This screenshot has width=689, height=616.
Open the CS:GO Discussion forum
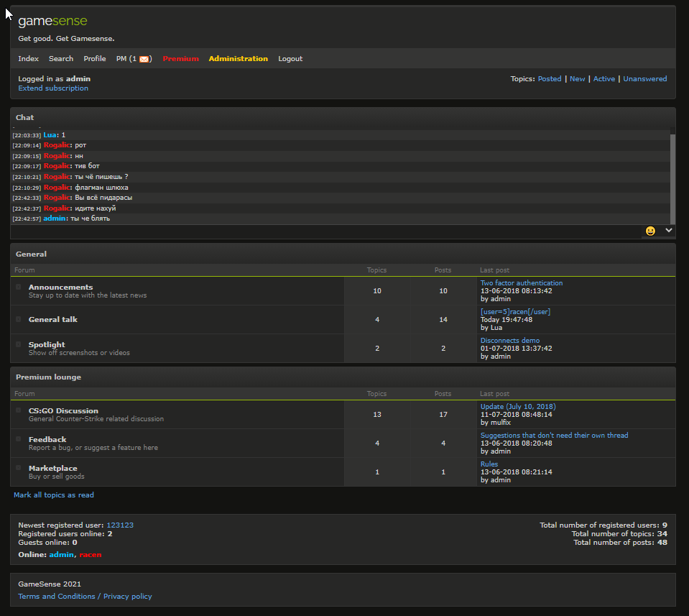(63, 410)
